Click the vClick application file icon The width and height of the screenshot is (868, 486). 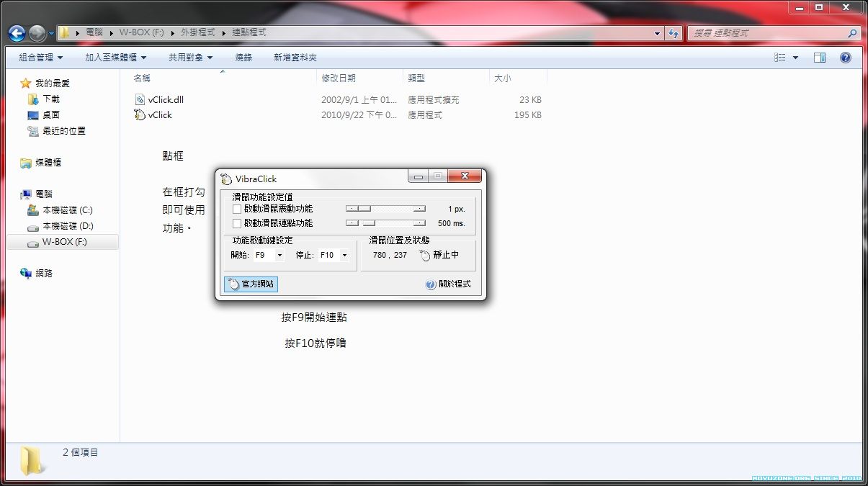140,114
